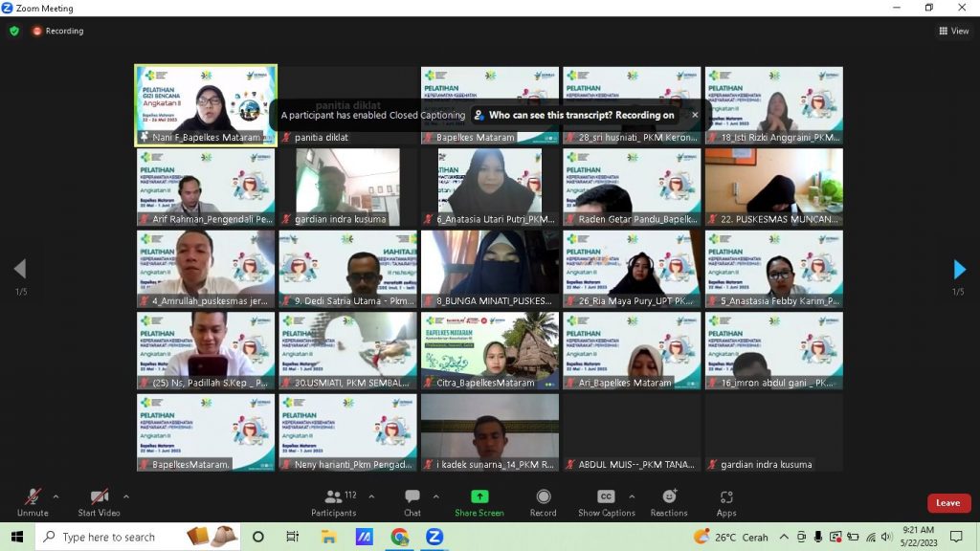This screenshot has height=551, width=980.
Task: Open the Chat panel
Action: [x=412, y=503]
